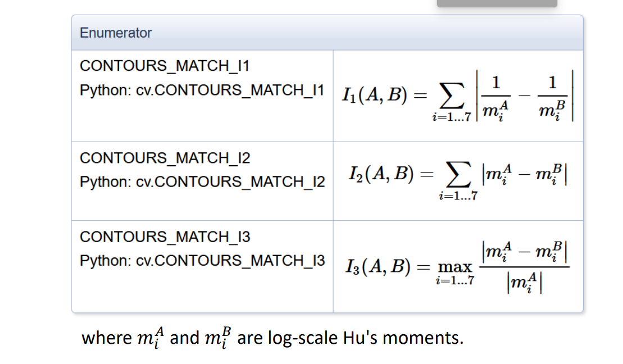Click the I3(A,B) max formula
The width and height of the screenshot is (623, 364).
click(x=457, y=267)
